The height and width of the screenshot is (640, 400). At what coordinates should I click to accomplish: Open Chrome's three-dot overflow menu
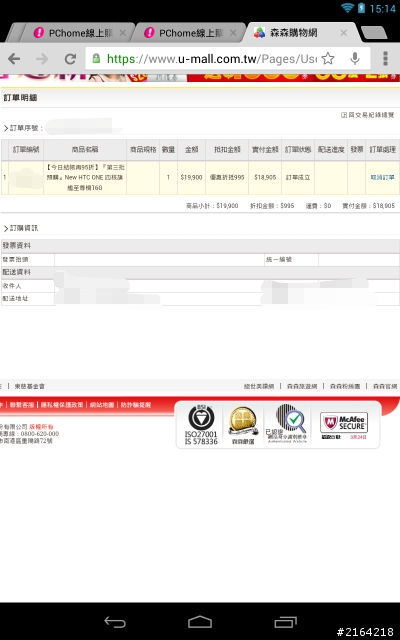point(385,58)
